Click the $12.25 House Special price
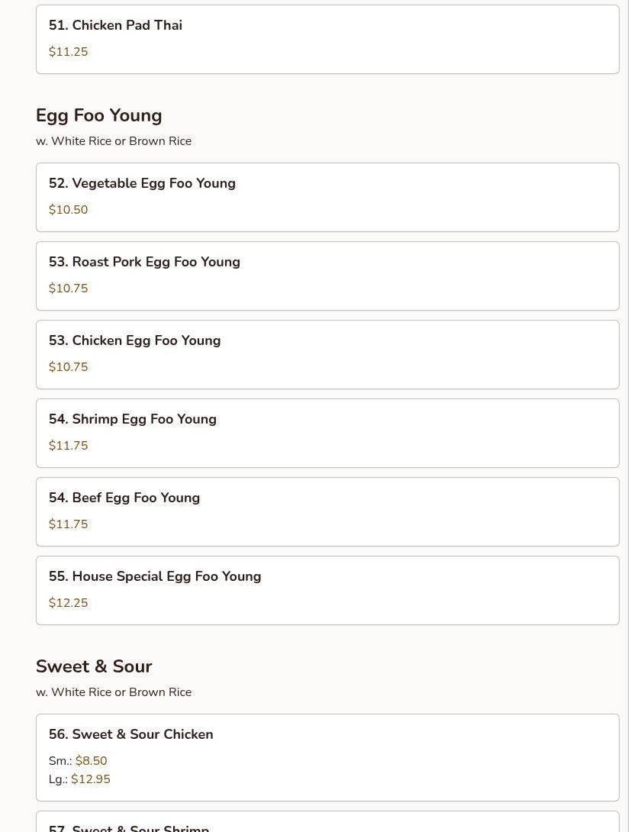The height and width of the screenshot is (832, 644). click(x=68, y=603)
